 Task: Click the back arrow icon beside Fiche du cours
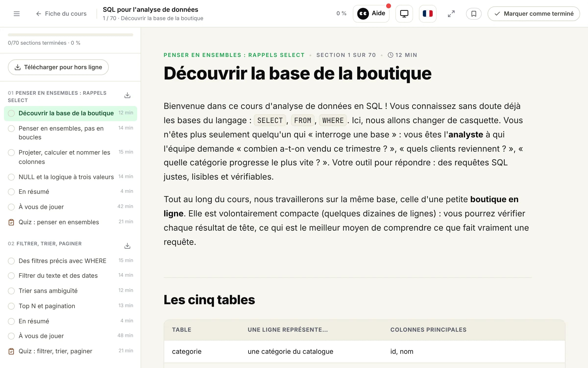point(38,14)
